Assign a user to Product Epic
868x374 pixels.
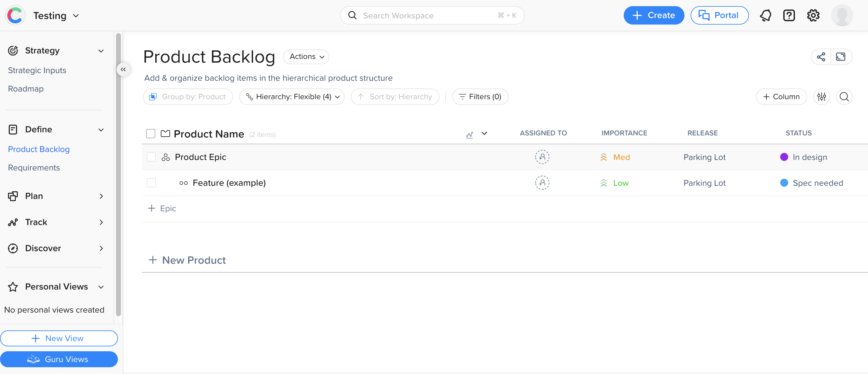542,157
